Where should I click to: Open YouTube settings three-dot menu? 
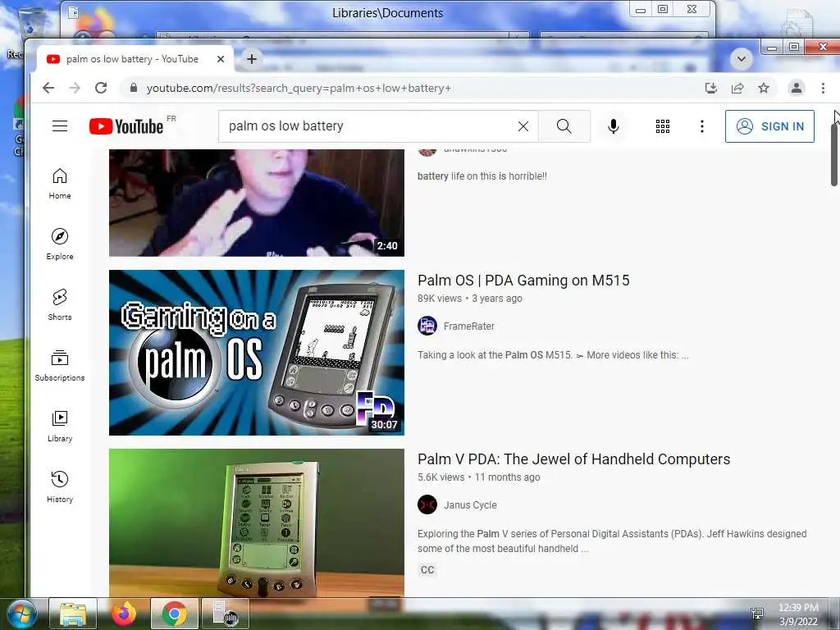point(702,126)
